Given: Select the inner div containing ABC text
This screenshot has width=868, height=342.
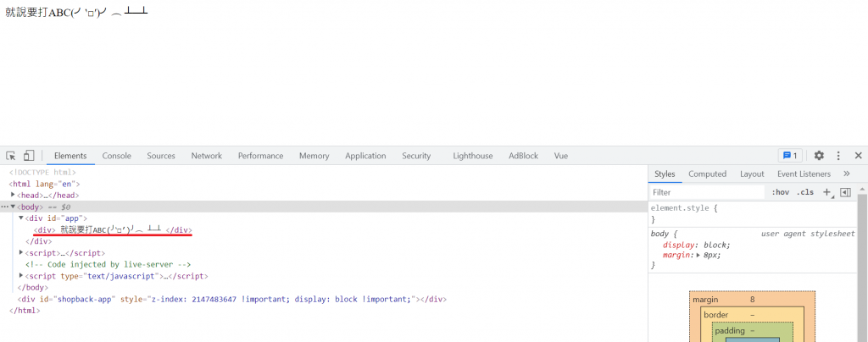Looking at the screenshot, I should [x=113, y=230].
